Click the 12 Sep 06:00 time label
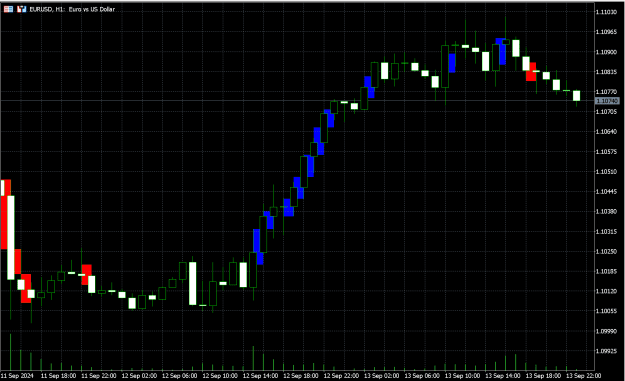625x381 pixels. tap(180, 375)
